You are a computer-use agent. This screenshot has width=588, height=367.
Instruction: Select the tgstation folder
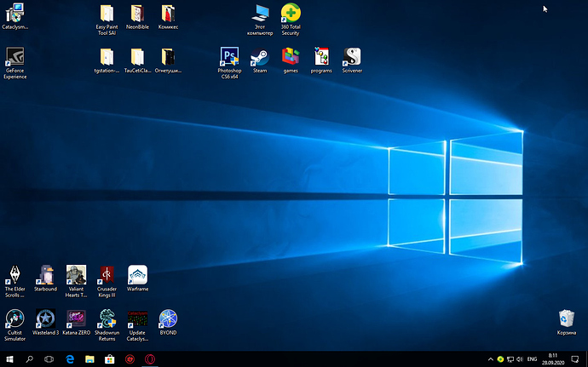coord(107,60)
